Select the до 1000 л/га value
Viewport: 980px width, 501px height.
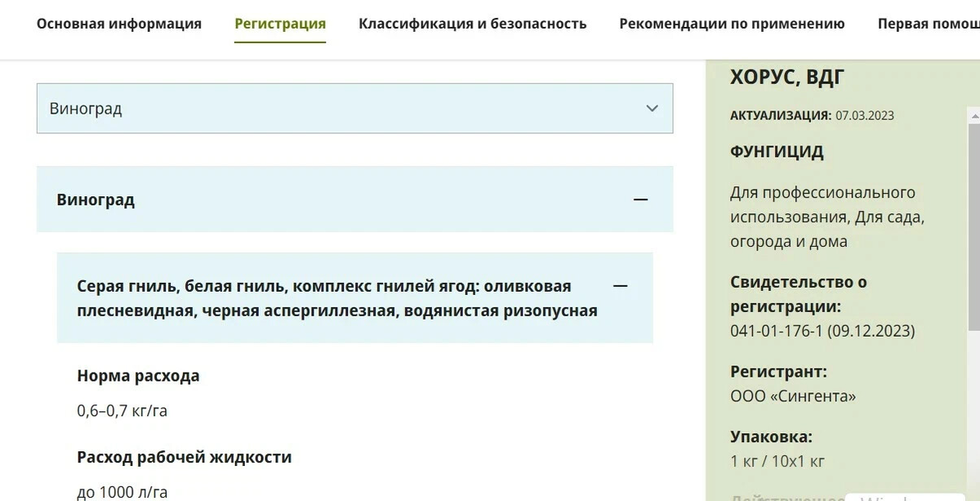[122, 492]
